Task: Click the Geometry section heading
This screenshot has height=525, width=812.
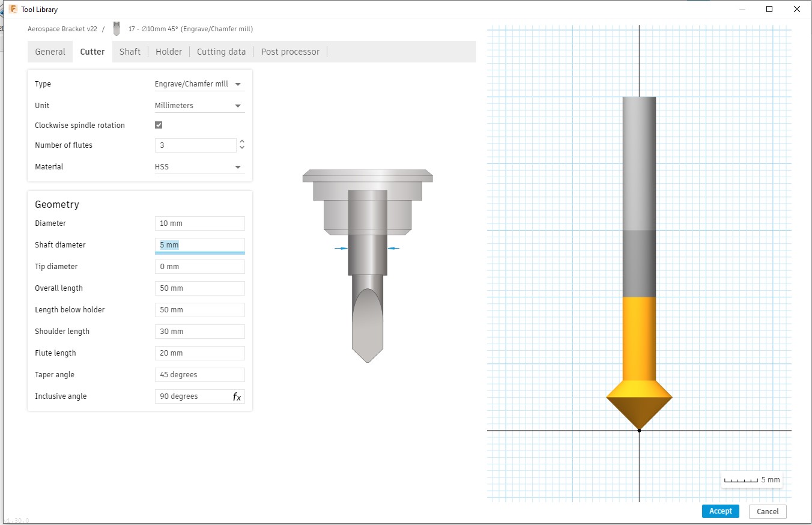Action: point(57,205)
